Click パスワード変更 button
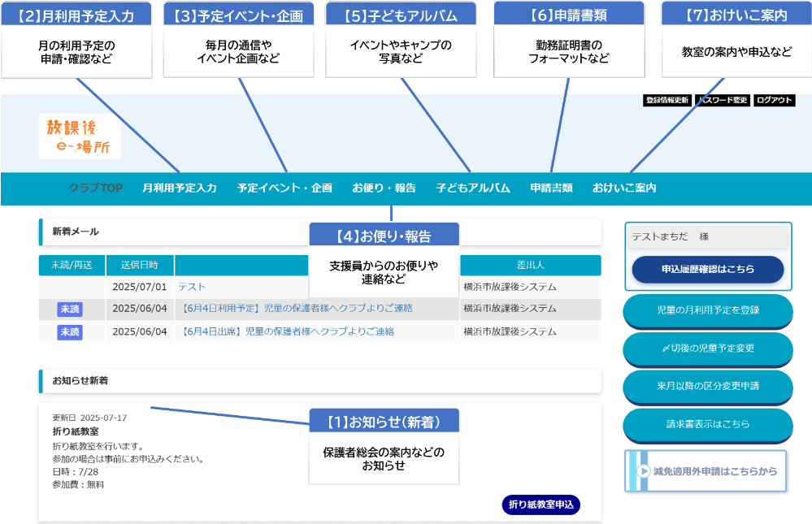This screenshot has width=812, height=524. point(723,100)
